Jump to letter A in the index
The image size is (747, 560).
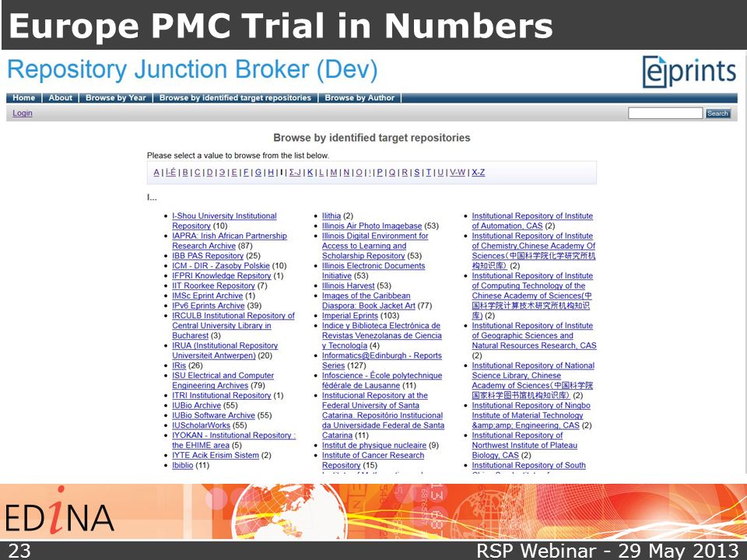(x=156, y=173)
